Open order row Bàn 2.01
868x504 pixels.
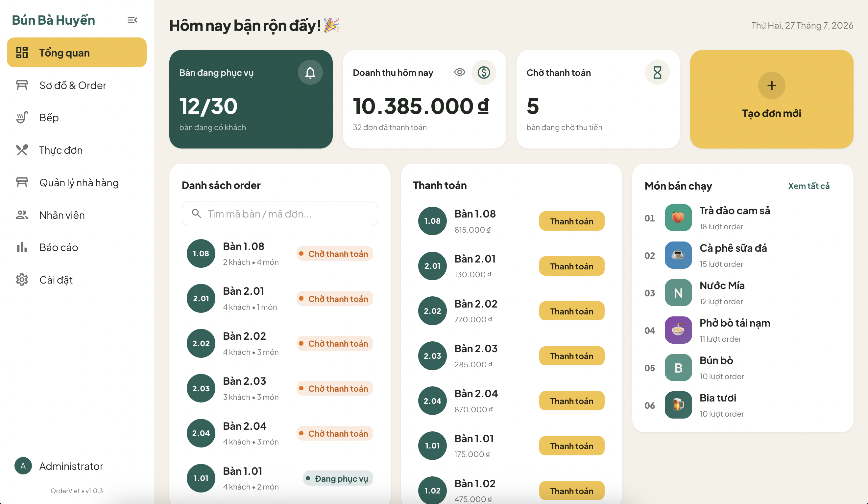tap(280, 298)
